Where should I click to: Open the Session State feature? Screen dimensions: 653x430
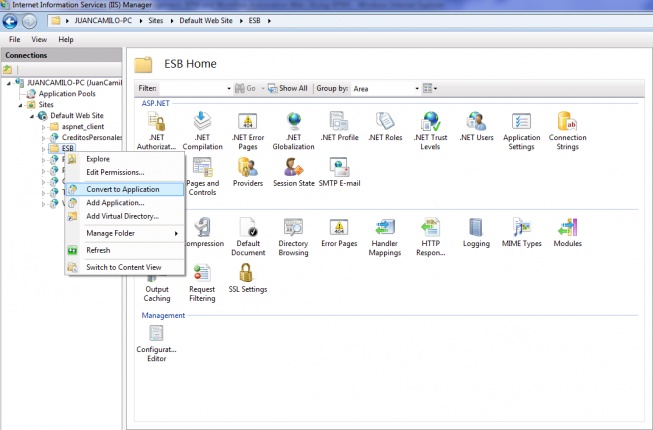(x=294, y=173)
